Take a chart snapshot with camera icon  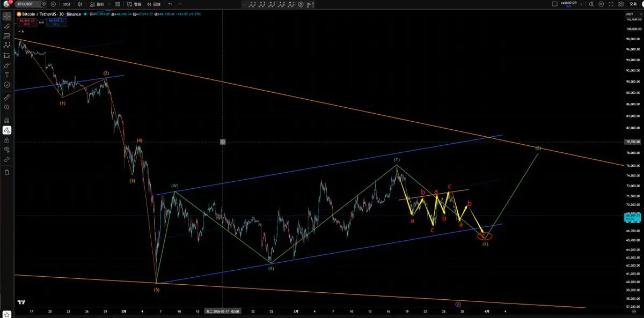coord(620,4)
